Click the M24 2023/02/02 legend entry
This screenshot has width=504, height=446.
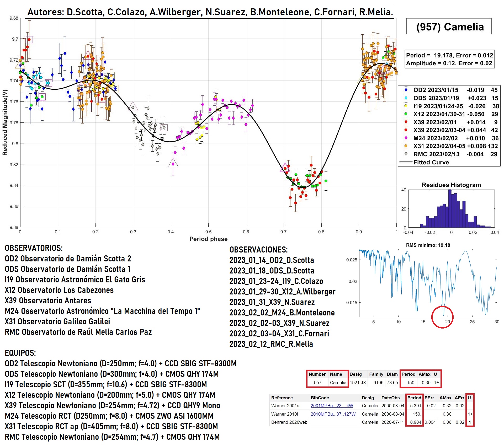(449, 138)
